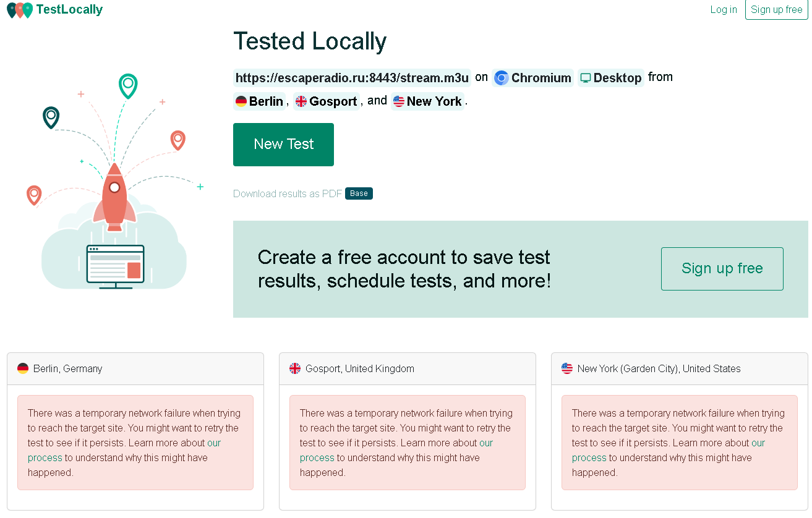Open 'our process' link in Berlin card
The width and height of the screenshot is (812, 518).
point(213,443)
